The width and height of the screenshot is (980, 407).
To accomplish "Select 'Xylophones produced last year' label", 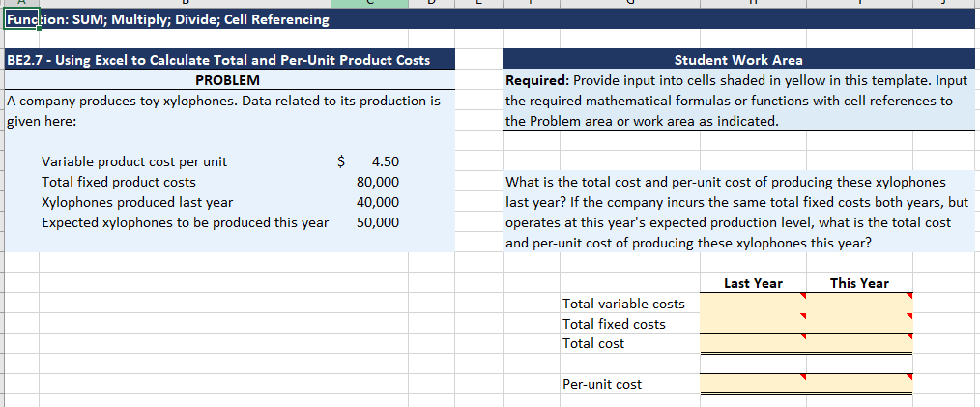I will [137, 203].
